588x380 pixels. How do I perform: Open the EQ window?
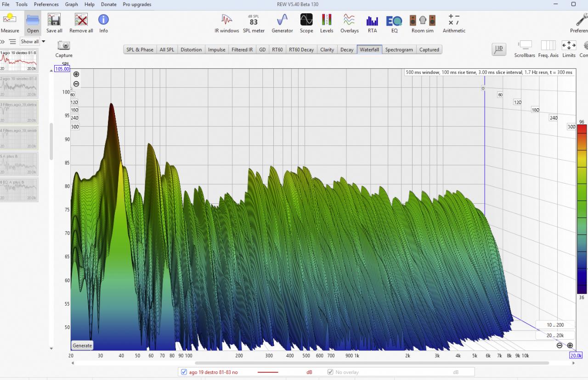pyautogui.click(x=394, y=23)
